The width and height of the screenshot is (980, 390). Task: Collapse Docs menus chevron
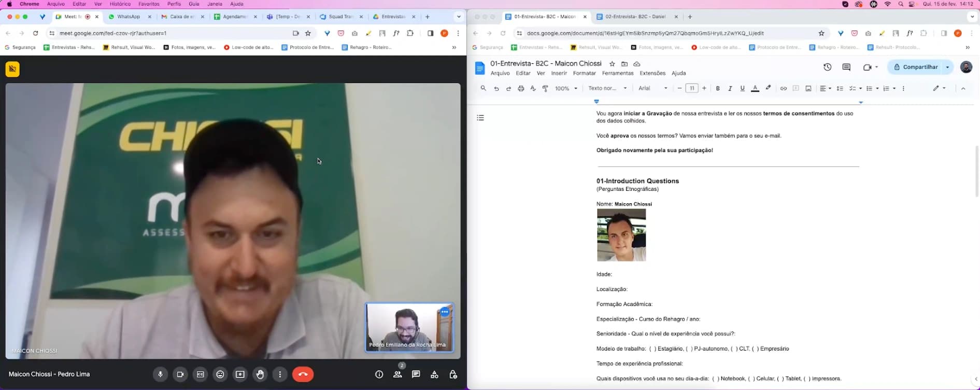coord(963,88)
